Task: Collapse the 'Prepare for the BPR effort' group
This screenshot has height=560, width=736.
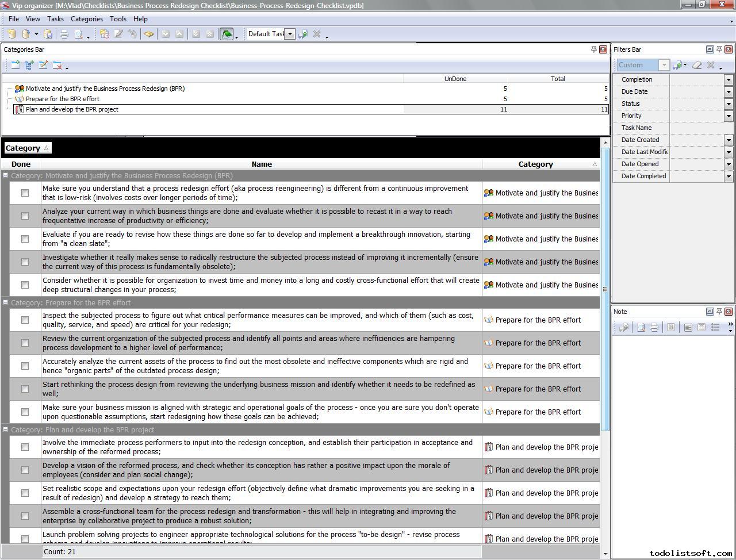Action: (6, 302)
